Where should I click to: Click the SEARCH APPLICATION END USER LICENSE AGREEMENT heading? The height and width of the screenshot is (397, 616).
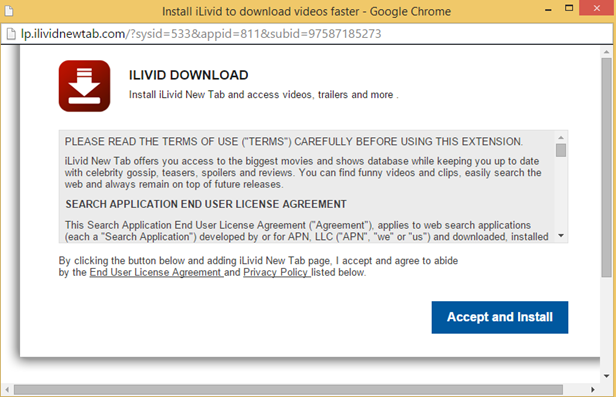(x=206, y=204)
